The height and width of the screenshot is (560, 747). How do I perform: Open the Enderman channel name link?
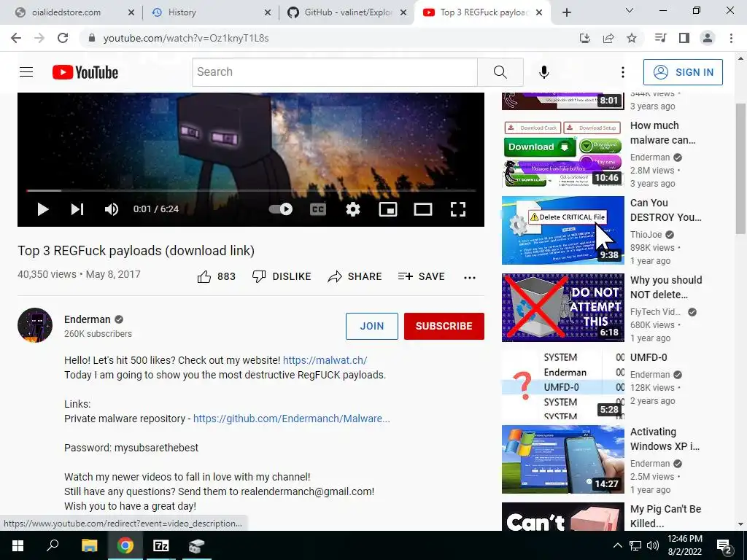click(x=88, y=319)
